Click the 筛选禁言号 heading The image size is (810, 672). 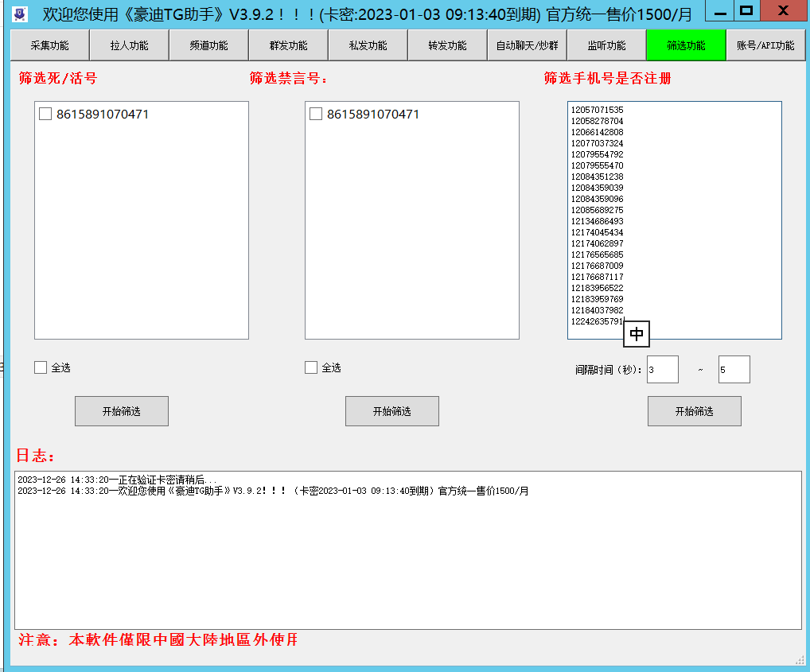point(288,78)
